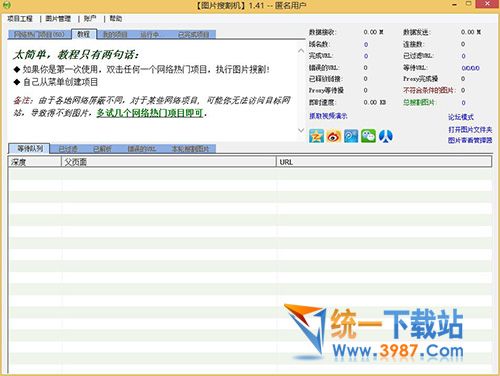Click the URL column header

[384, 162]
